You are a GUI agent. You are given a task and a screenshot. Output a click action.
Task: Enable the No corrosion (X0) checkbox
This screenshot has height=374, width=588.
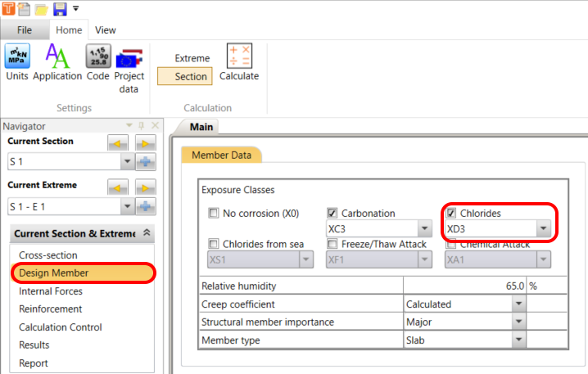point(214,214)
